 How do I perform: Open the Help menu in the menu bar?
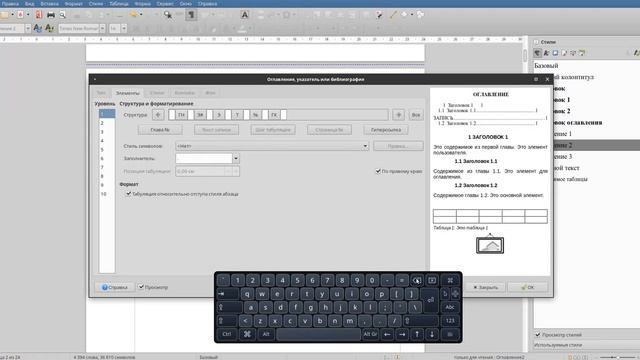(x=207, y=4)
